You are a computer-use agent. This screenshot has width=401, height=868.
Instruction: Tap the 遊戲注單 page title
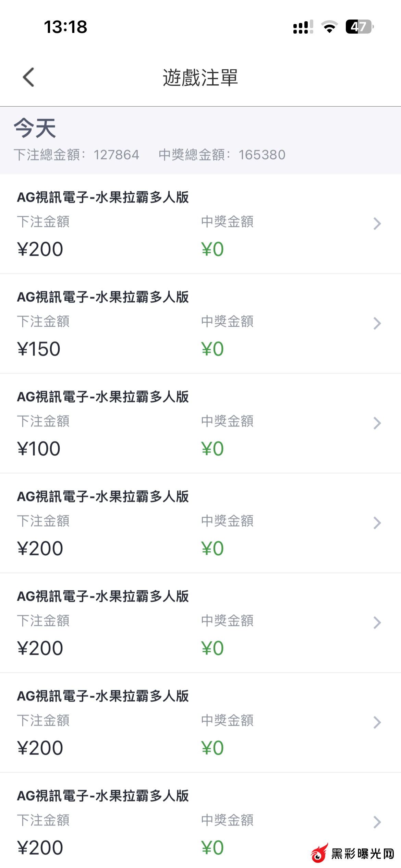coord(200,77)
